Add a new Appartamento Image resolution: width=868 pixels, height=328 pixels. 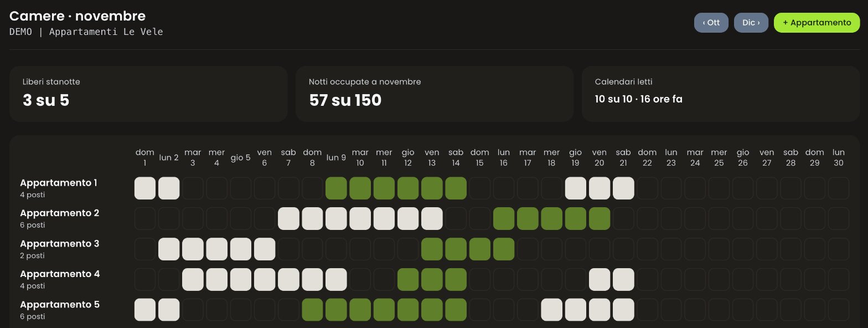pos(817,23)
